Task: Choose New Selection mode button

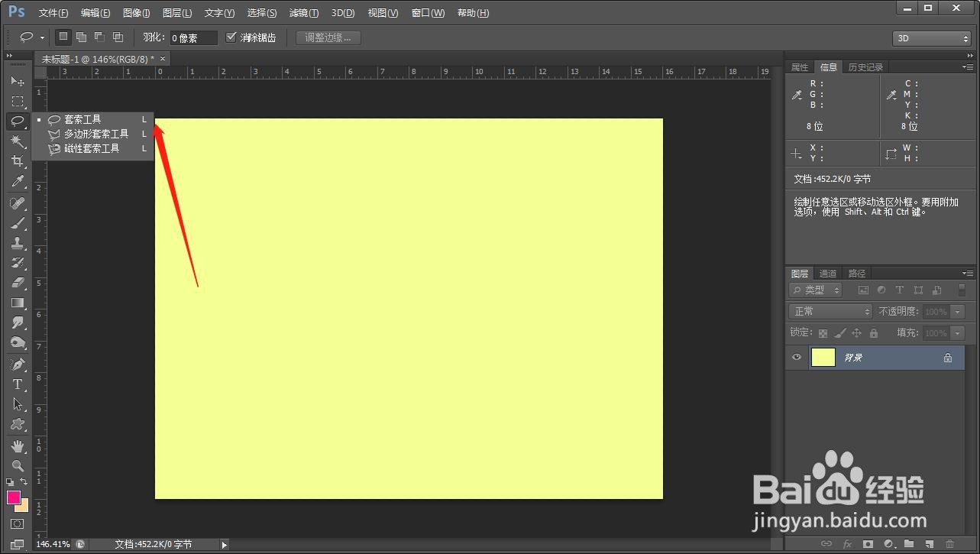Action: tap(63, 37)
